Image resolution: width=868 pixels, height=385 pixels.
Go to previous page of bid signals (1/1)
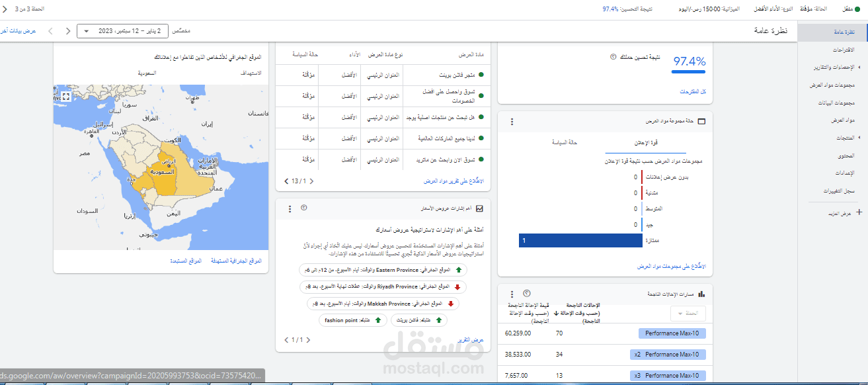308,340
